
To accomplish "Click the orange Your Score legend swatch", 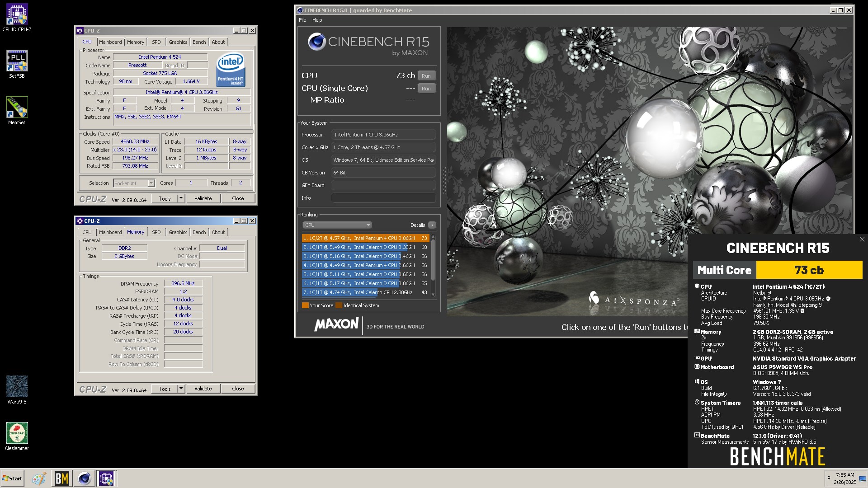I will [x=305, y=305].
